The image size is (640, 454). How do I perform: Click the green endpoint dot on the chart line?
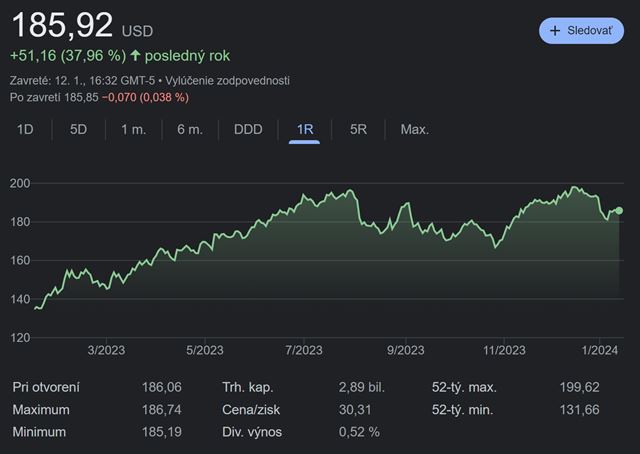click(619, 210)
